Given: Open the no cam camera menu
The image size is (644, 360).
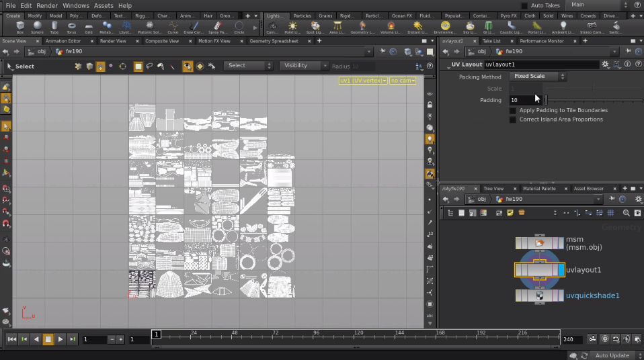Looking at the screenshot, I should [x=403, y=81].
